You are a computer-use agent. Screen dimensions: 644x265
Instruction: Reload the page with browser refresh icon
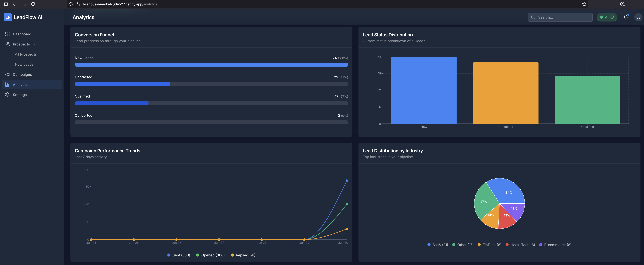pos(33,4)
